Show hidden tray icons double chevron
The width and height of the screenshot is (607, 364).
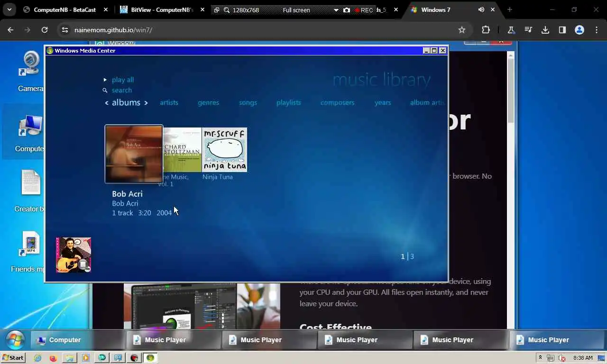click(x=540, y=358)
